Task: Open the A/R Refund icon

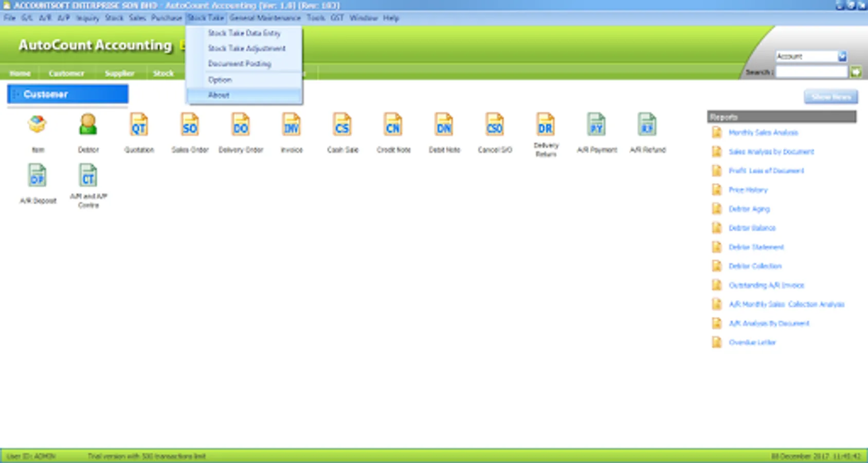Action: point(647,124)
